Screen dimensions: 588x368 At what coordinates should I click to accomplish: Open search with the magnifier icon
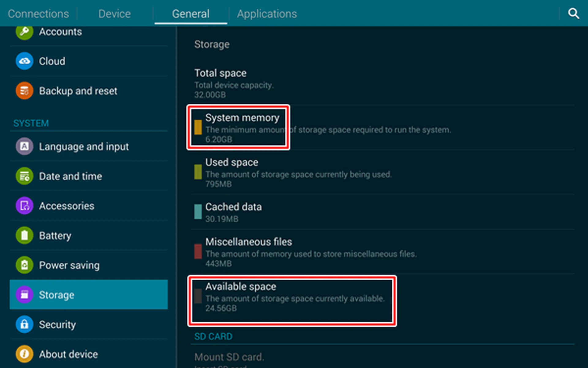(573, 13)
